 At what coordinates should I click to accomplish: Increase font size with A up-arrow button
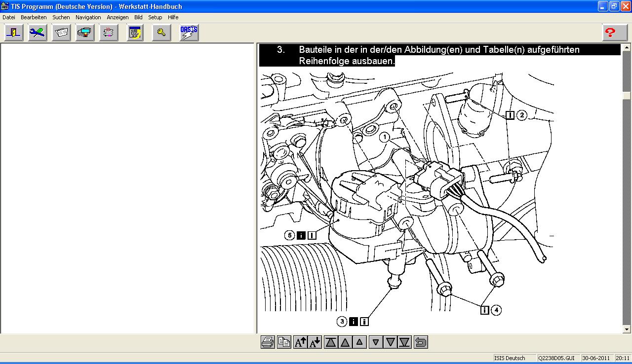(300, 342)
